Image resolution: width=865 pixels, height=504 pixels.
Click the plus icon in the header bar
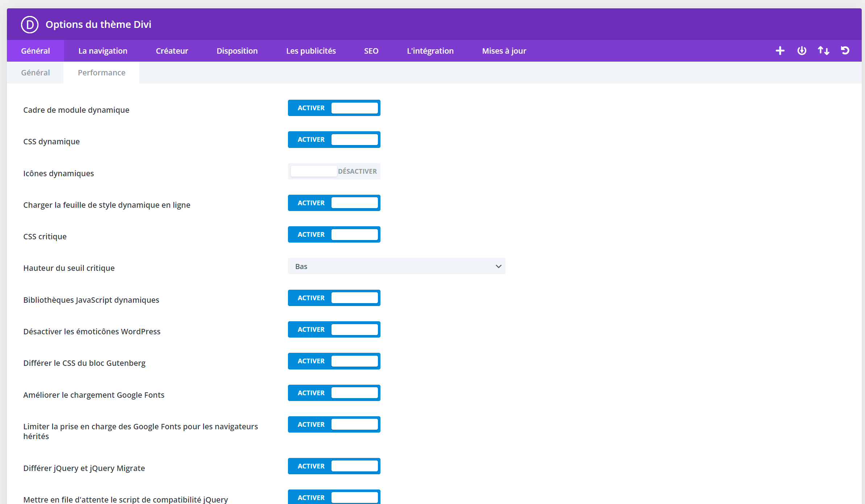[780, 51]
